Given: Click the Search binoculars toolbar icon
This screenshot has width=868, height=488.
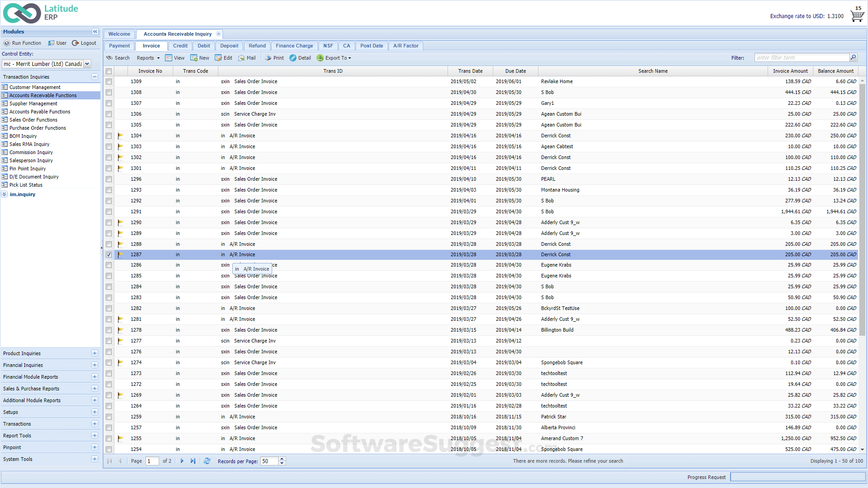Looking at the screenshot, I should point(110,58).
